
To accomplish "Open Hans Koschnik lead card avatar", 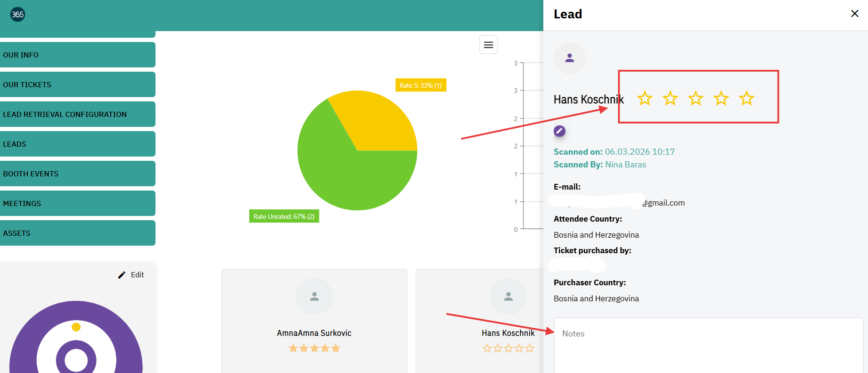I will [508, 296].
